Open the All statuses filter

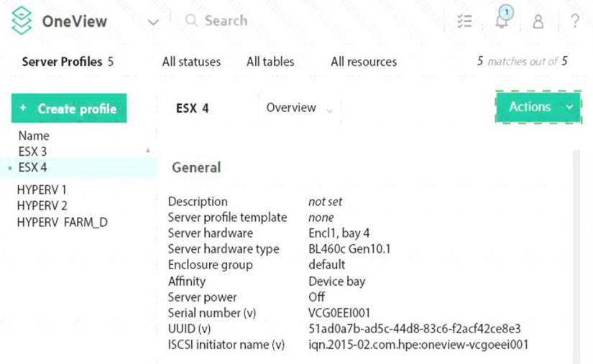(x=191, y=62)
